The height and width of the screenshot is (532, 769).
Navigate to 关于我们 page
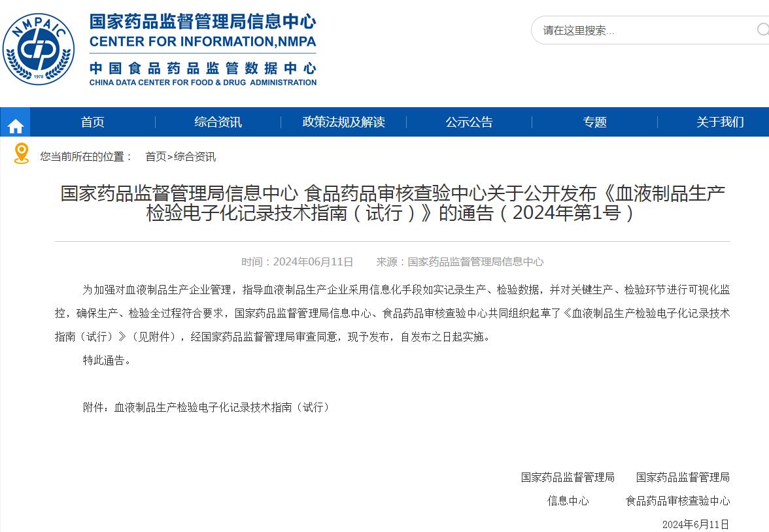(720, 122)
